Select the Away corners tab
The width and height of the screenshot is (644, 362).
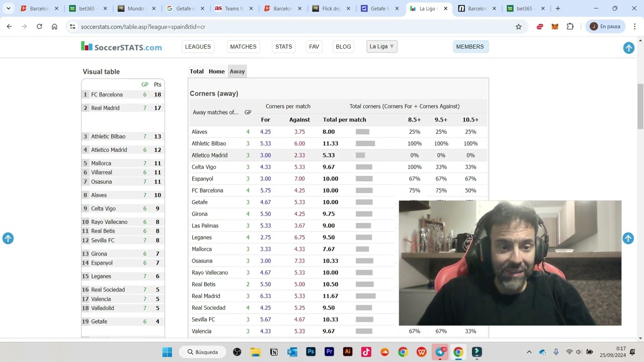coord(237,71)
